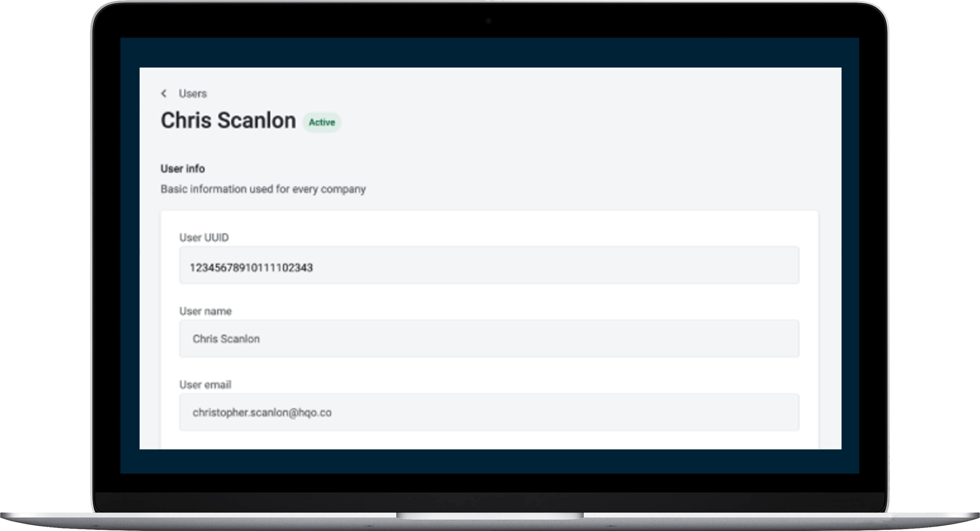Focus the User name input box

pos(489,338)
